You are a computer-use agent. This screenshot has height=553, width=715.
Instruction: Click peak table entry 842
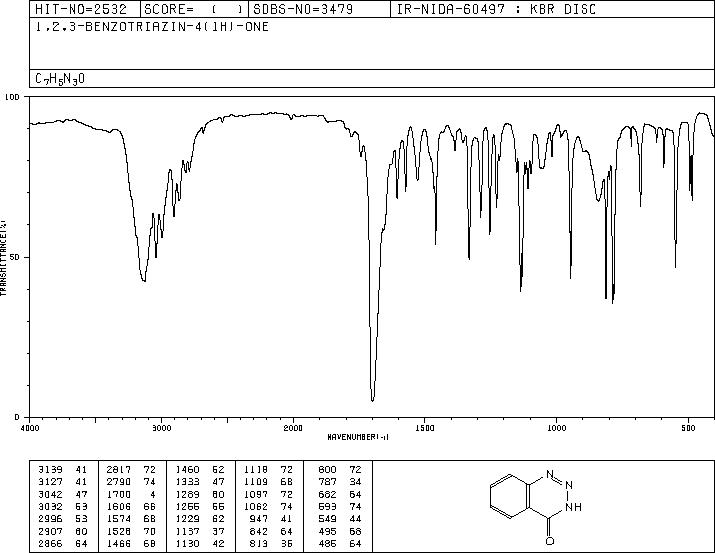pyautogui.click(x=259, y=532)
